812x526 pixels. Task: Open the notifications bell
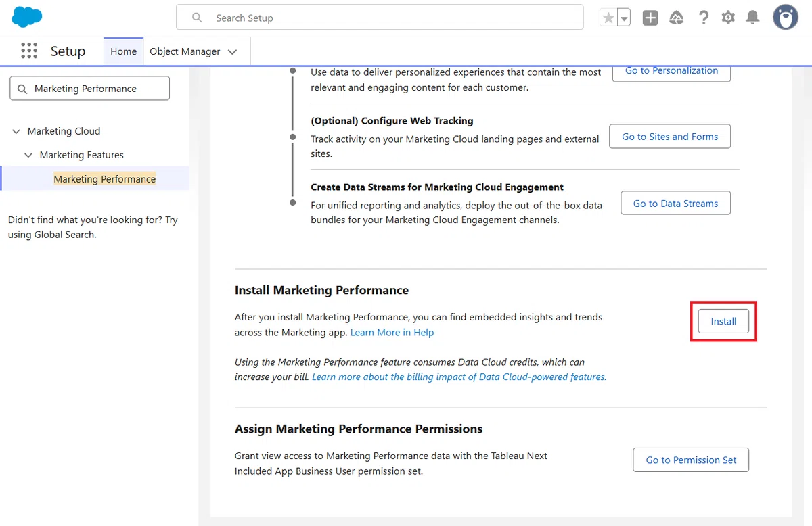(x=752, y=18)
